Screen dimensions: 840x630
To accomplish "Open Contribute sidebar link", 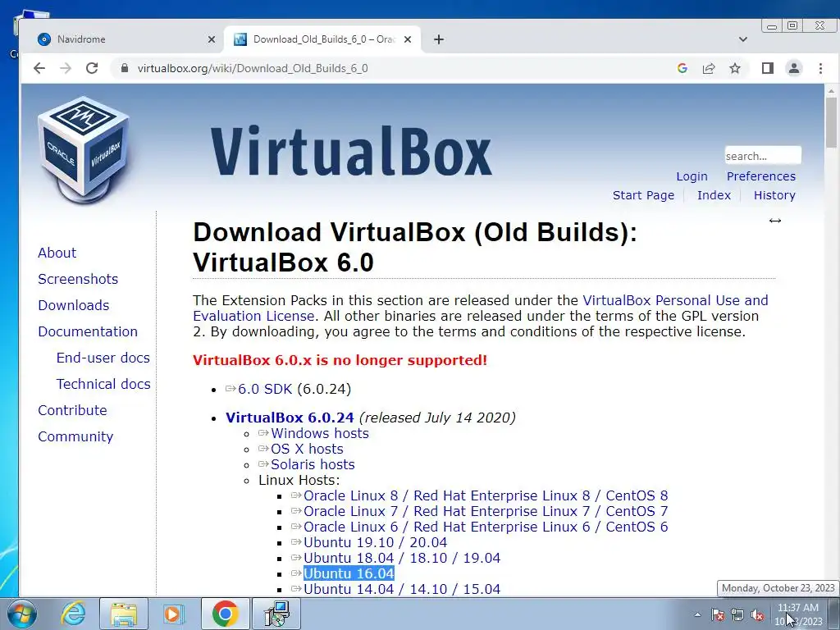I will coord(72,410).
